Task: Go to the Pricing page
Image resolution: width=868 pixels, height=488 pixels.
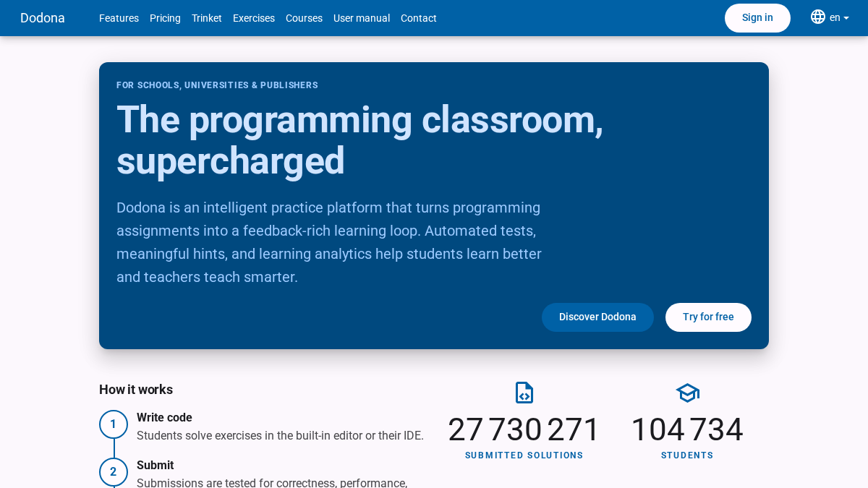Action: pos(165,18)
